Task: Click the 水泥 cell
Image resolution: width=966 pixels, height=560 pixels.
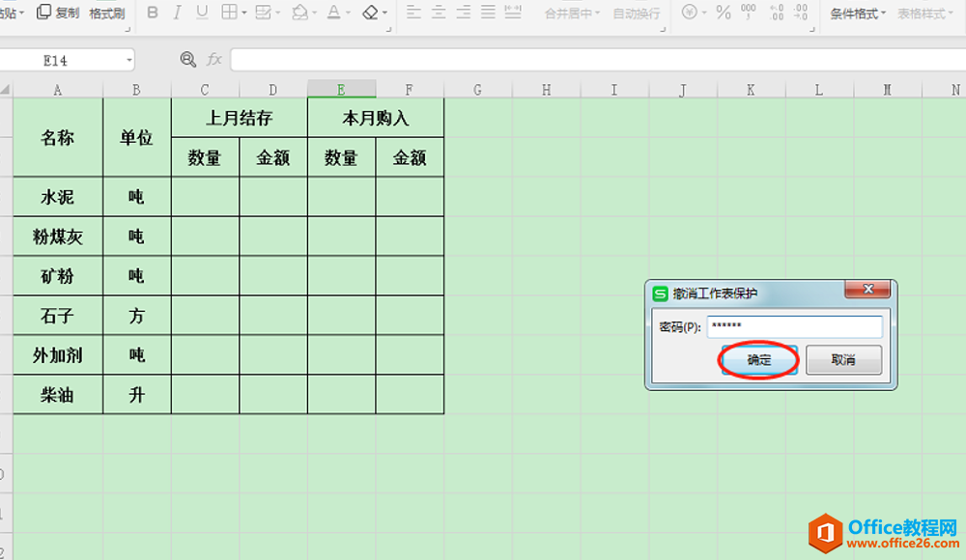Action: 58,197
